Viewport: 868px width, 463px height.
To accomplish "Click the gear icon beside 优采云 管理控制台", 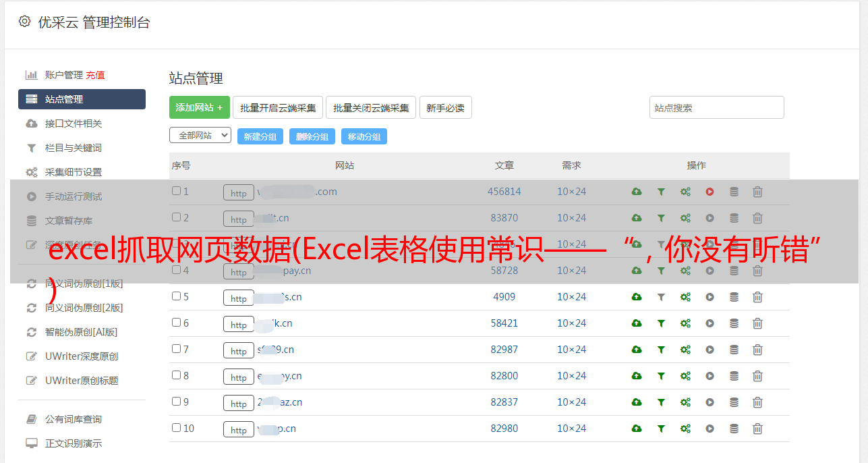I will coord(25,22).
